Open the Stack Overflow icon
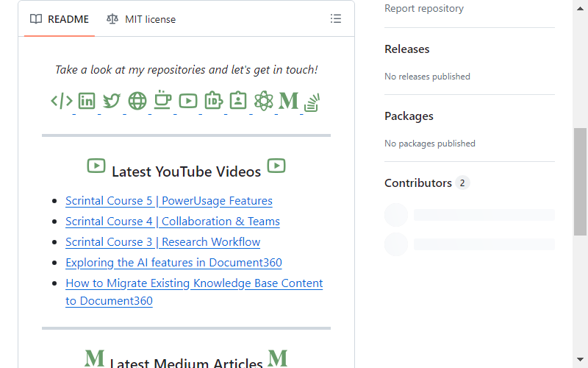This screenshot has height=368, width=588. [312, 103]
